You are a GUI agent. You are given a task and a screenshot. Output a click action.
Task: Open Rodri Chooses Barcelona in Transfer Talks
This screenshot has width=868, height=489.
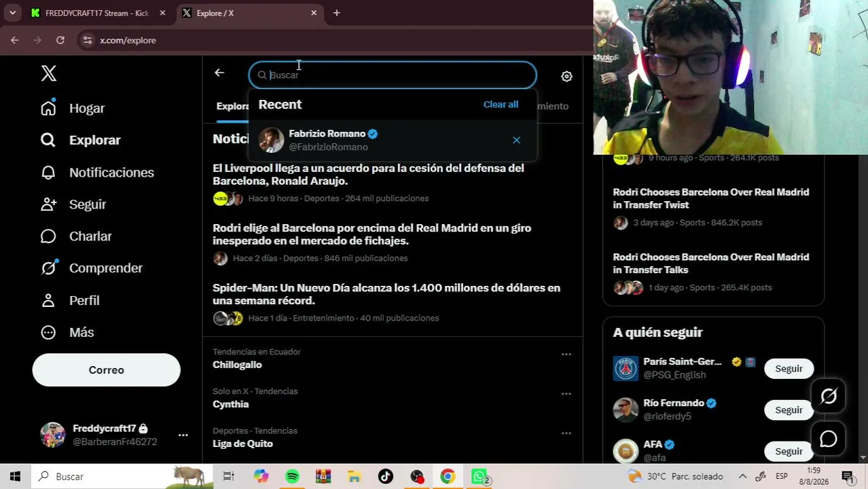[711, 264]
